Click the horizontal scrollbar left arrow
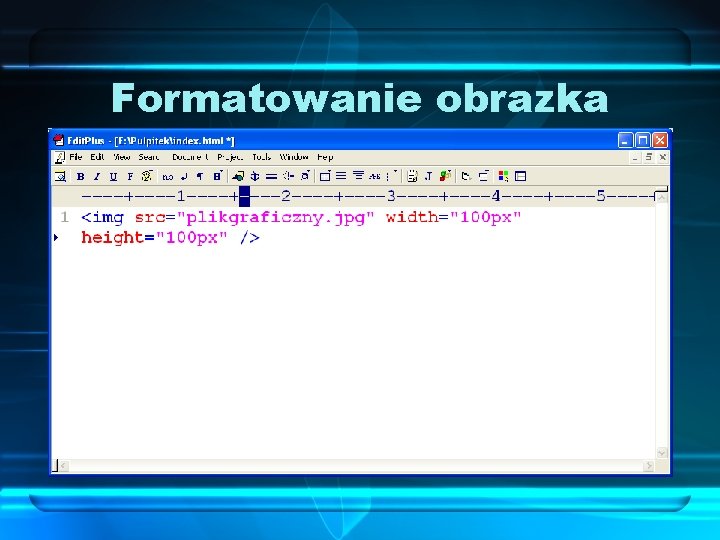The width and height of the screenshot is (720, 540). point(63,466)
